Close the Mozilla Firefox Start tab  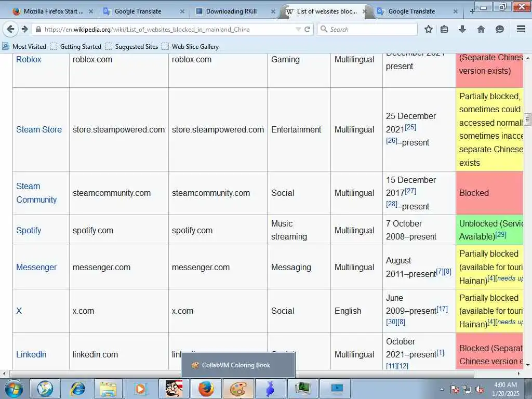point(91,11)
